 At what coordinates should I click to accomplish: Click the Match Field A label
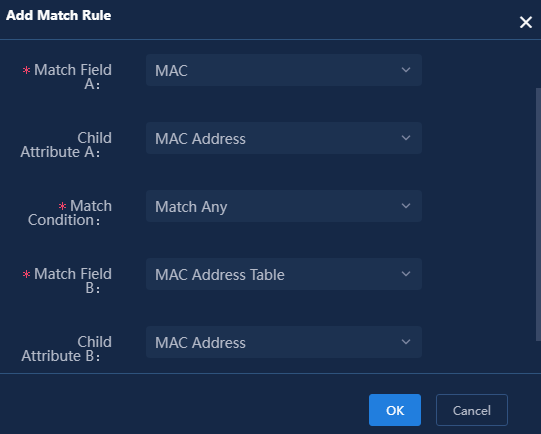coord(67,77)
